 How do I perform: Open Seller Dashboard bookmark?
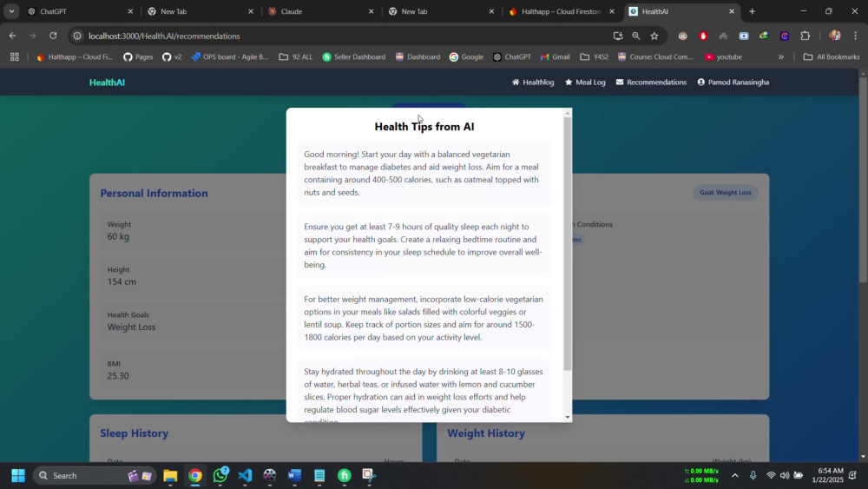[354, 57]
